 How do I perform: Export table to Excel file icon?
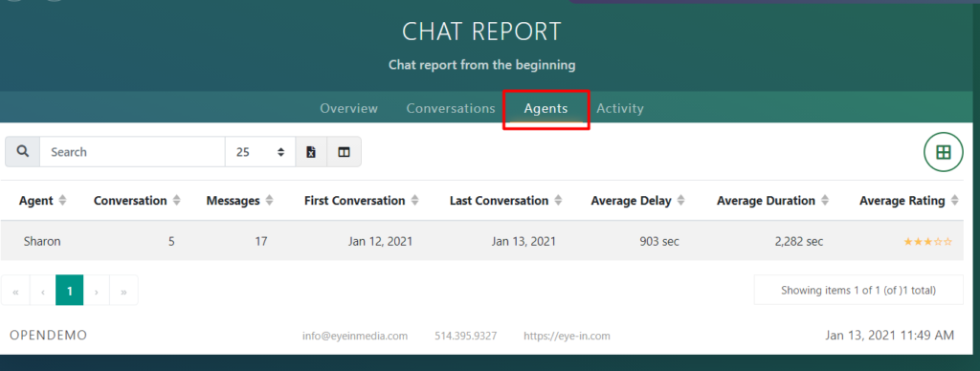pyautogui.click(x=311, y=152)
